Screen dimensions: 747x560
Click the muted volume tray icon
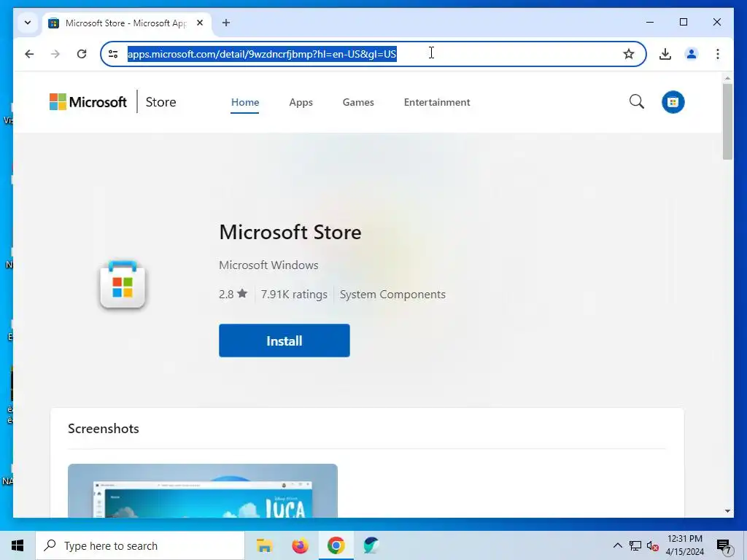pyautogui.click(x=652, y=545)
